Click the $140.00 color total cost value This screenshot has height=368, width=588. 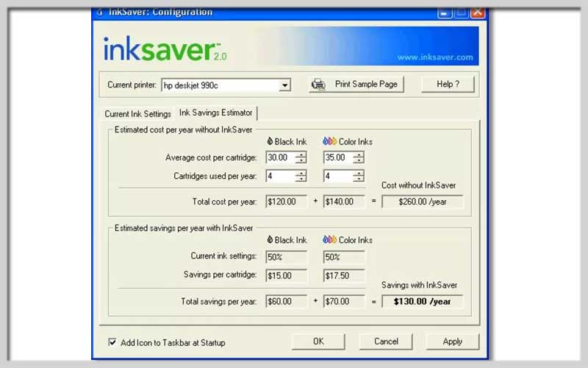click(x=344, y=202)
